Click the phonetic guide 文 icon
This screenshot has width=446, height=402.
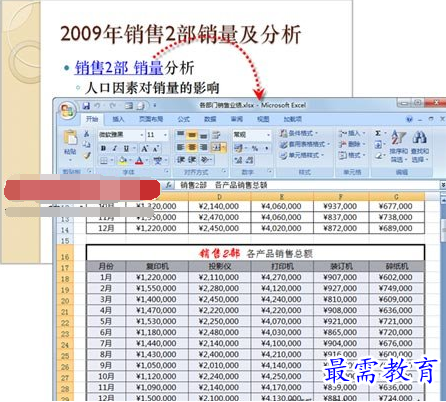157,161
